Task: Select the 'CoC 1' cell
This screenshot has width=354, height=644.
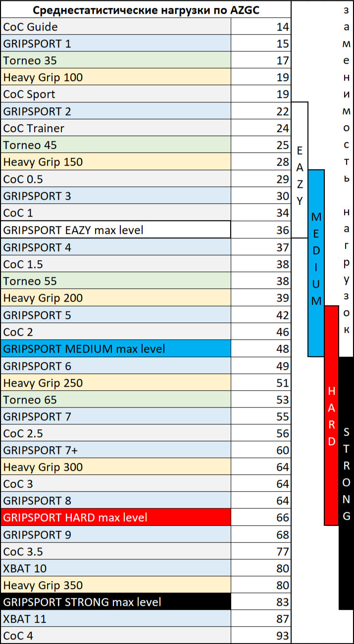Action: (x=116, y=213)
